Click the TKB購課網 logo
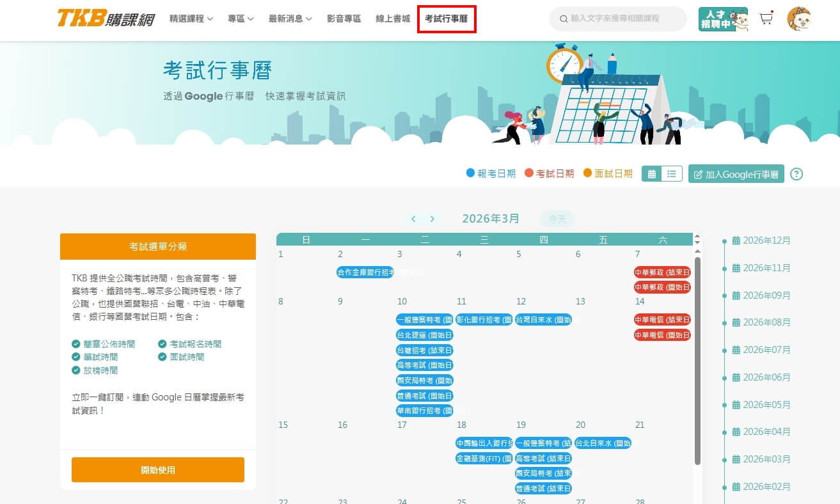Image resolution: width=840 pixels, height=504 pixels. click(106, 19)
